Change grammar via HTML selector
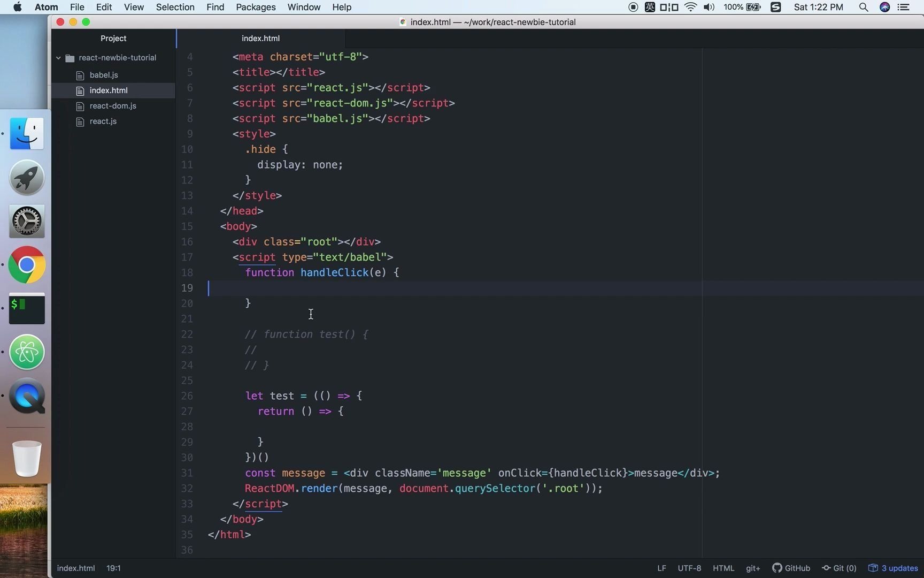 [x=723, y=568]
